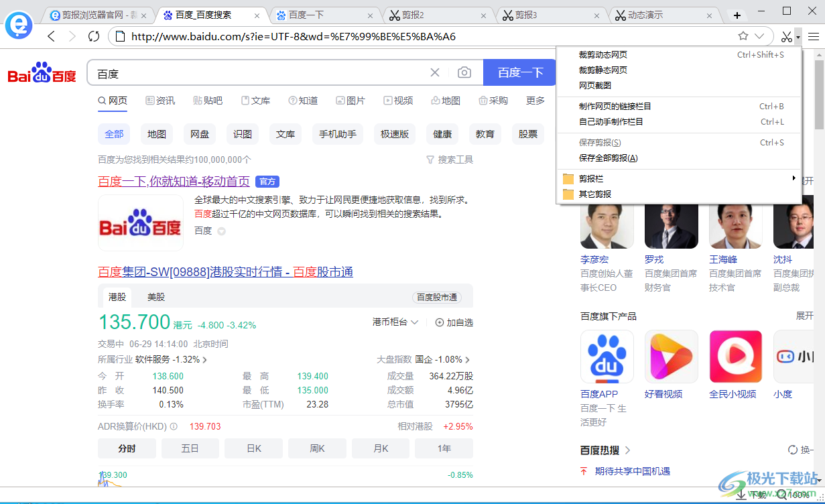Click the 网盘 filter chip
The width and height of the screenshot is (825, 504).
200,134
